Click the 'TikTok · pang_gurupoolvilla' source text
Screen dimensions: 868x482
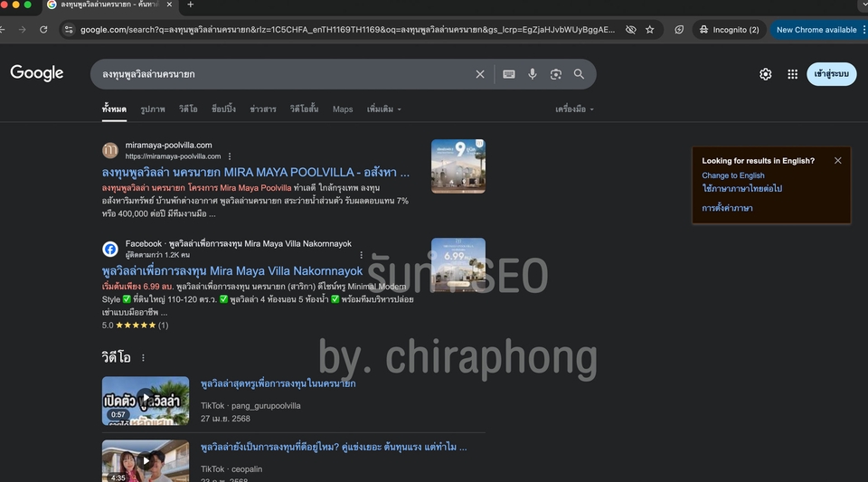(250, 406)
